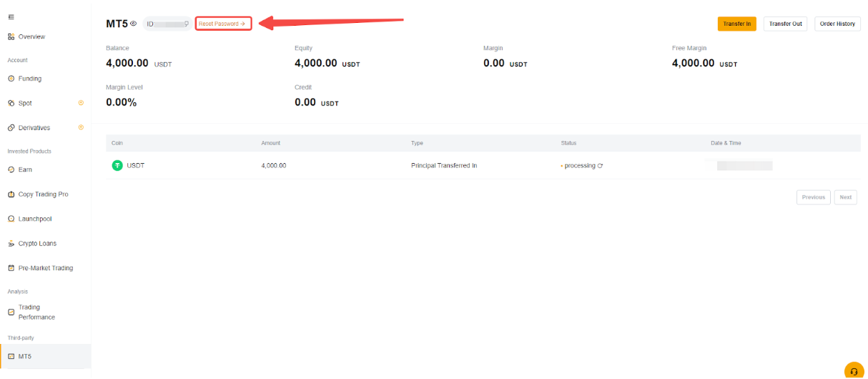The width and height of the screenshot is (868, 379).
Task: Click the Transfer Out button
Action: [x=785, y=24]
